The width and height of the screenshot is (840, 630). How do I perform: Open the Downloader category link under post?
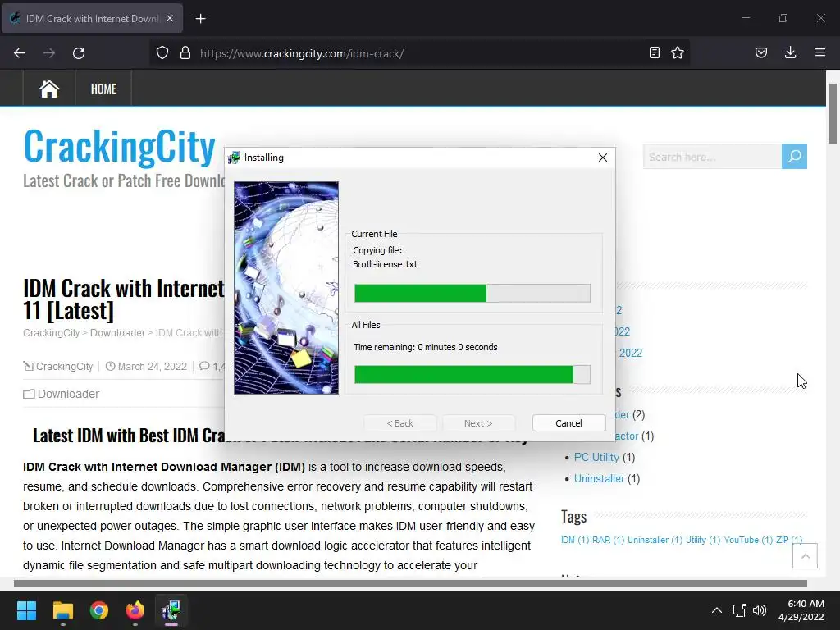69,394
